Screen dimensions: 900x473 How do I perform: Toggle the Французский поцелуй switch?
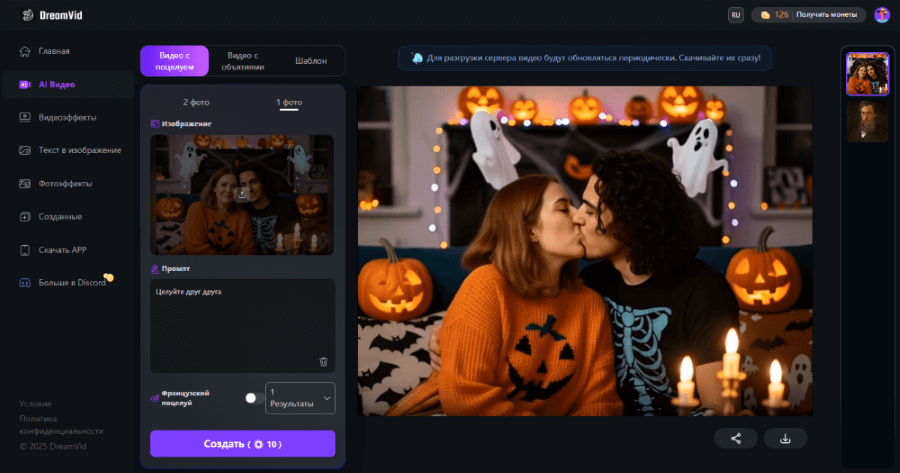(251, 398)
